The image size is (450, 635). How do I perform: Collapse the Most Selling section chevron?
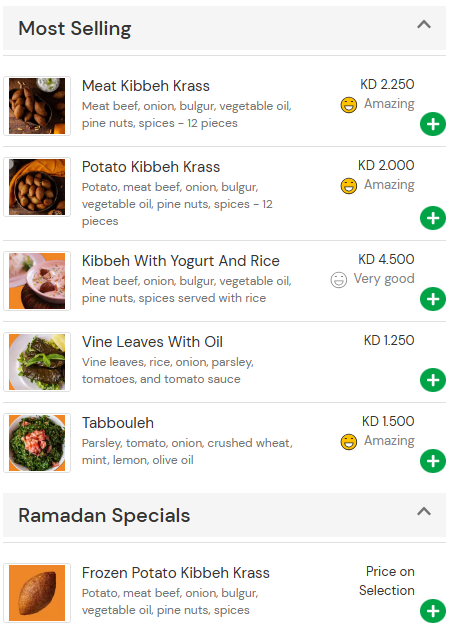(424, 25)
